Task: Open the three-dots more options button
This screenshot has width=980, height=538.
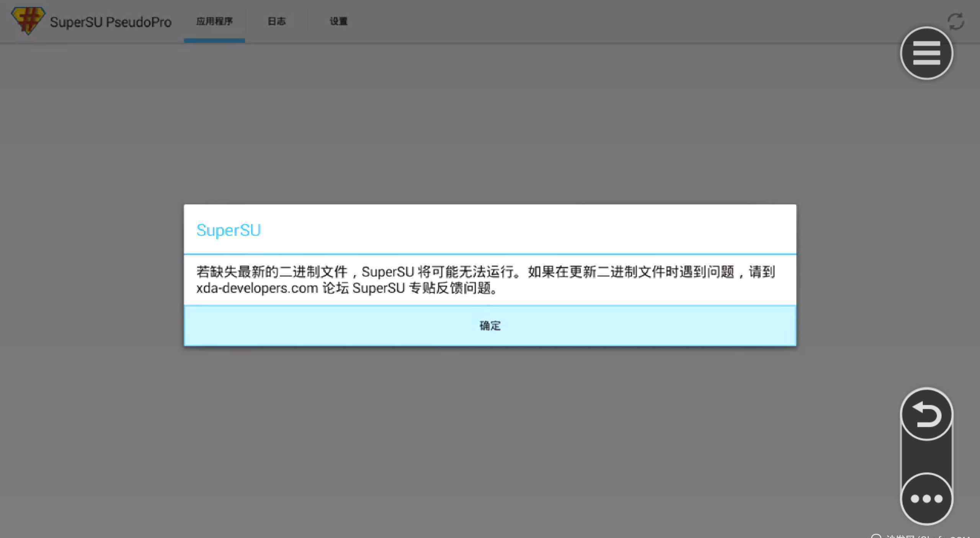Action: click(926, 499)
